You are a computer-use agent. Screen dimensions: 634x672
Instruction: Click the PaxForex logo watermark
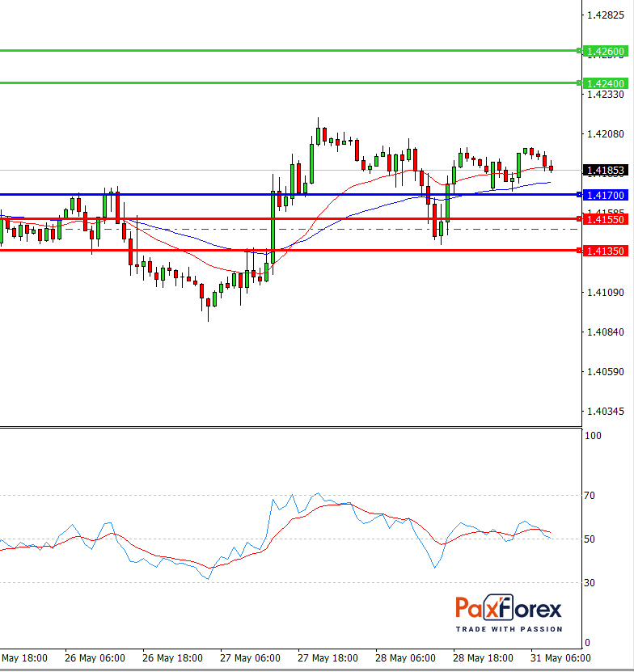click(x=508, y=613)
